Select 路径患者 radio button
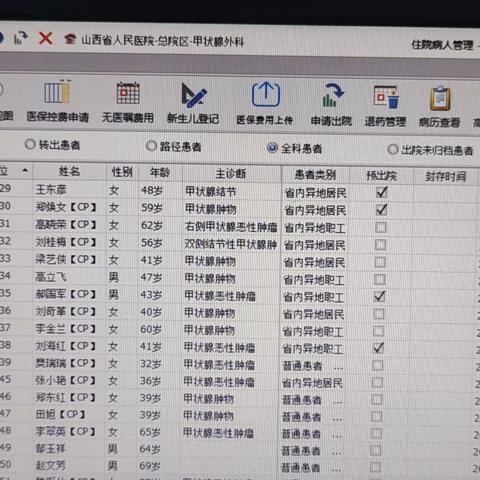The height and width of the screenshot is (480, 480). [x=151, y=146]
